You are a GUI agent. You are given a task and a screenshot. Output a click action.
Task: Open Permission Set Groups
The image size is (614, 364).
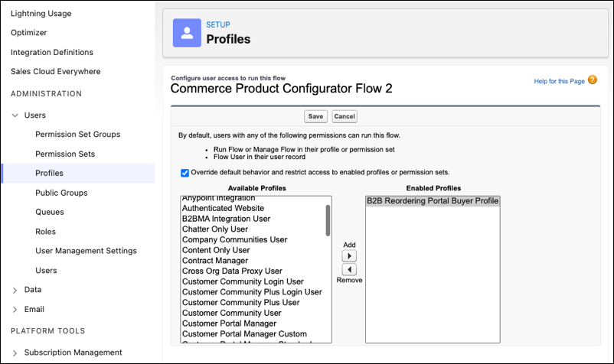click(x=77, y=134)
